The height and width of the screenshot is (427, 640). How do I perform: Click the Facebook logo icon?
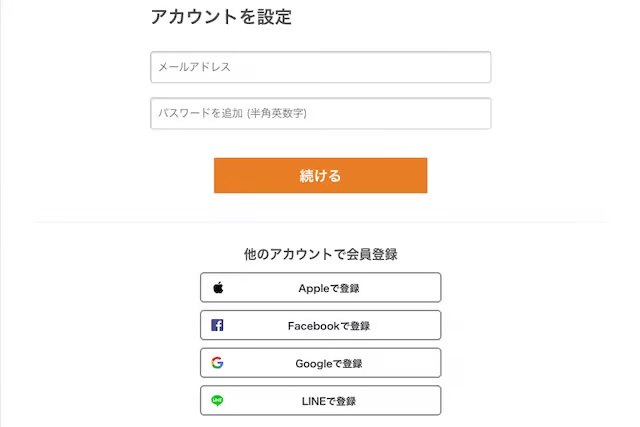217,325
